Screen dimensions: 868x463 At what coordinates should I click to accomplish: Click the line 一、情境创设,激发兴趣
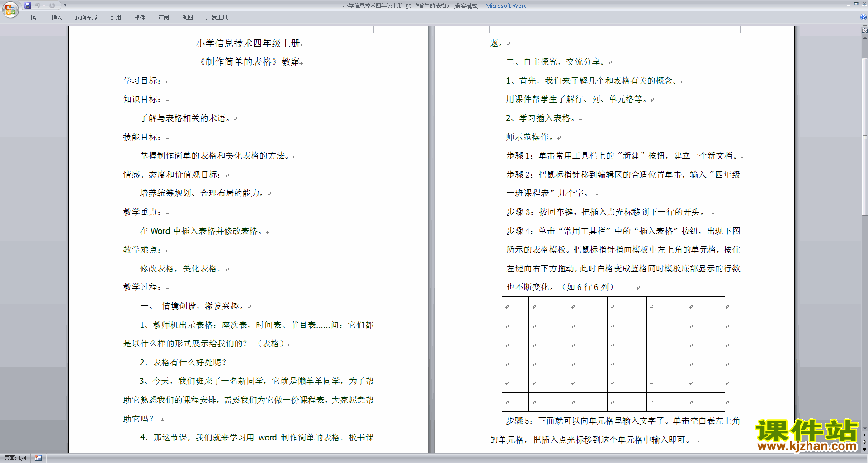[x=192, y=306]
